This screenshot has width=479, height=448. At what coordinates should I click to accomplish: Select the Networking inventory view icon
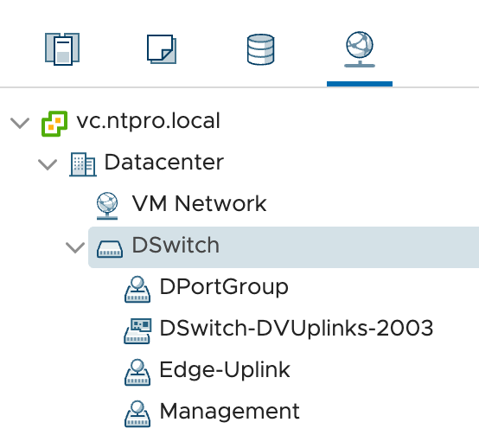pos(360,49)
